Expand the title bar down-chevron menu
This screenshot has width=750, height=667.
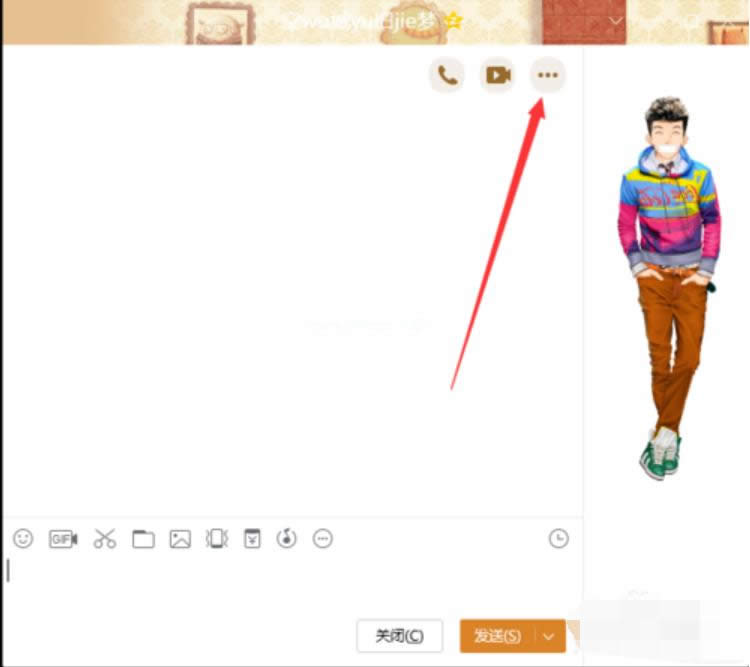coord(616,20)
